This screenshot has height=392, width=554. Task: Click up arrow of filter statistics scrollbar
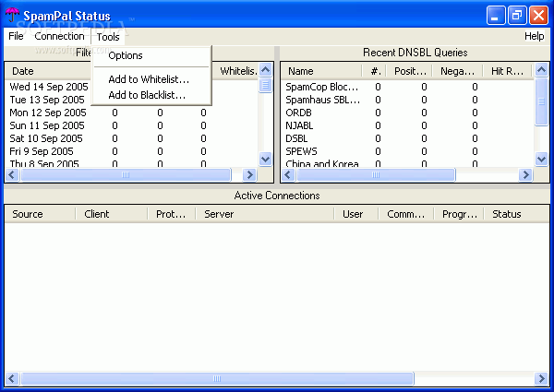click(265, 70)
